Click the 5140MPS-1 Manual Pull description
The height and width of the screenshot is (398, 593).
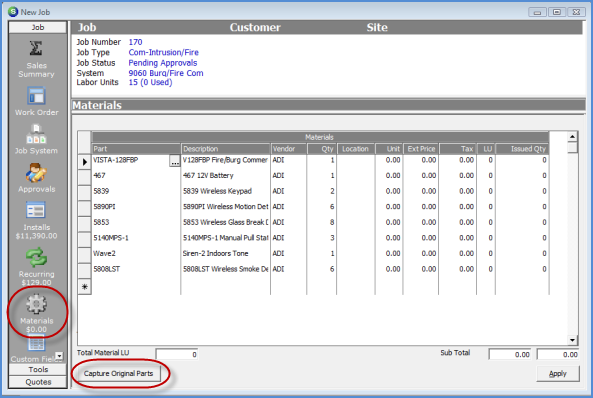pos(226,238)
